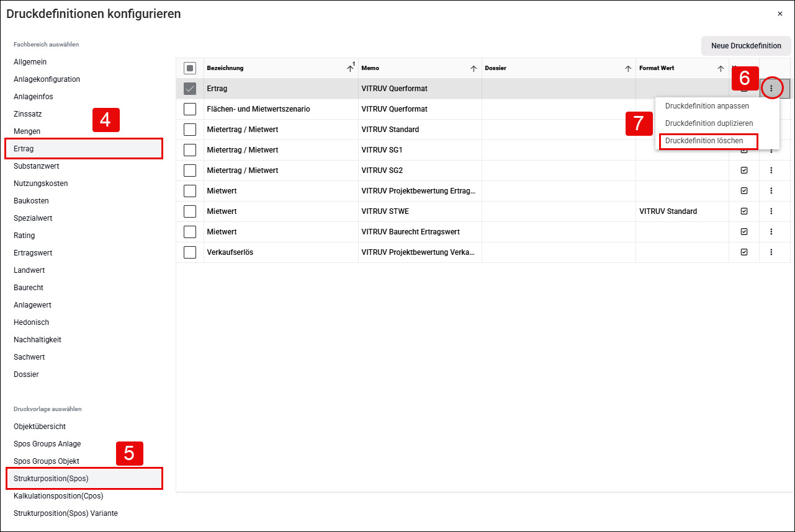Check the Mietwert VITRUV Projektbewertung row checkbox

point(190,191)
